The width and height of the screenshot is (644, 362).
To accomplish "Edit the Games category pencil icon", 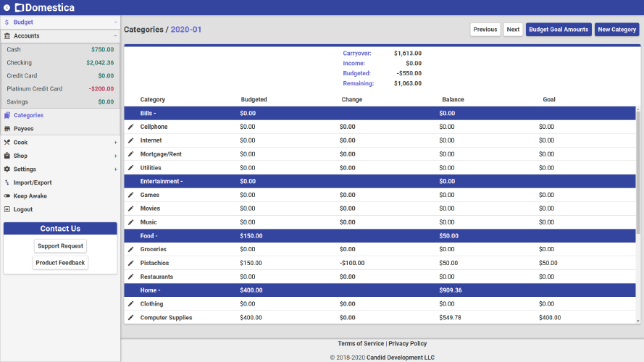I will coord(131,195).
